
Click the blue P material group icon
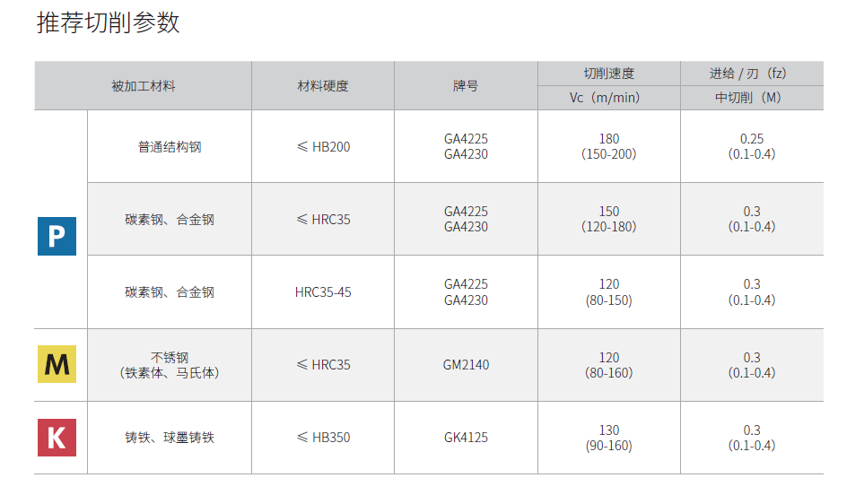click(x=57, y=237)
